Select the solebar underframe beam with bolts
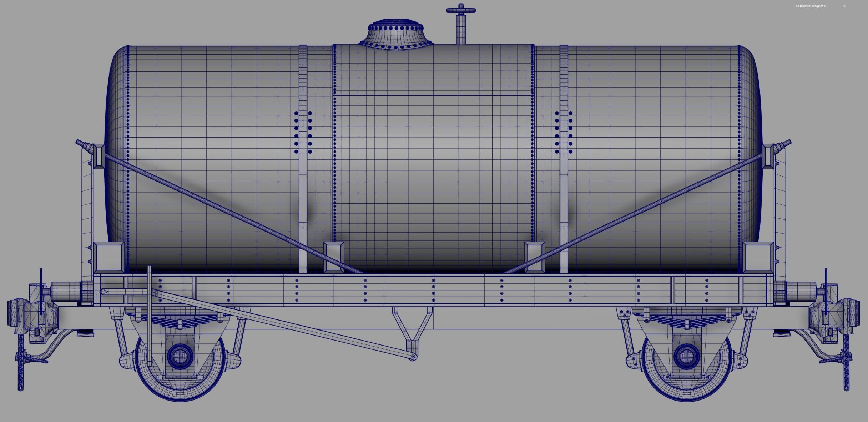 point(433,290)
